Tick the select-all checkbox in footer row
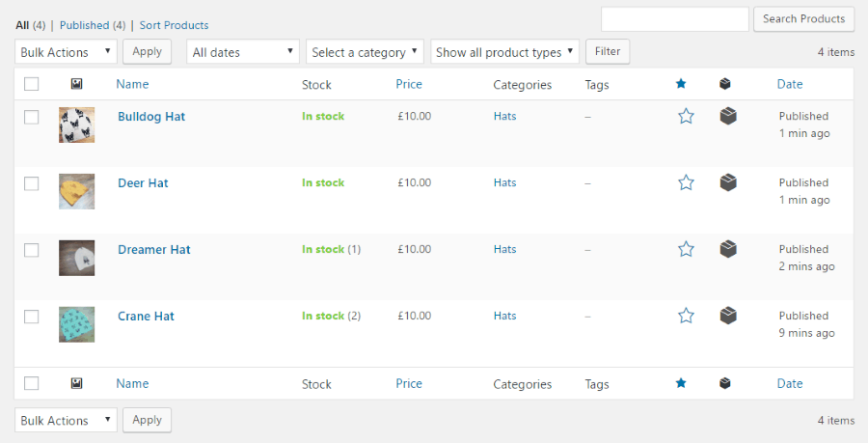The width and height of the screenshot is (868, 443). pos(32,383)
